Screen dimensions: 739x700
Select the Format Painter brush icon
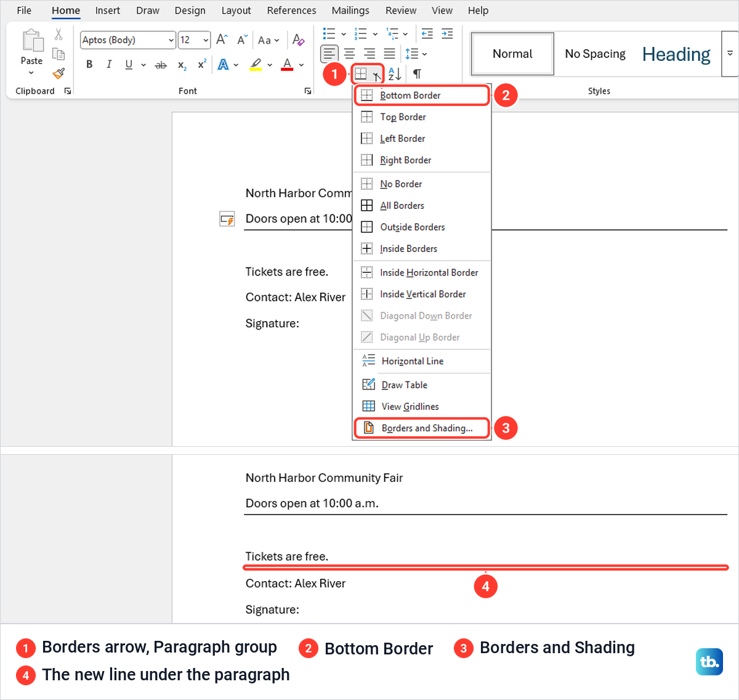(x=59, y=73)
